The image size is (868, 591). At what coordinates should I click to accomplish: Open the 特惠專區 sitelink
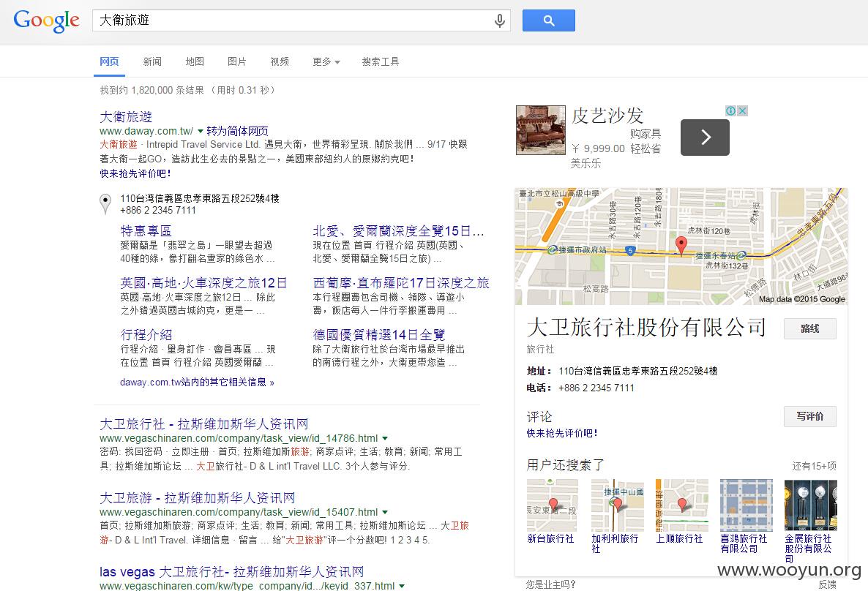(146, 230)
